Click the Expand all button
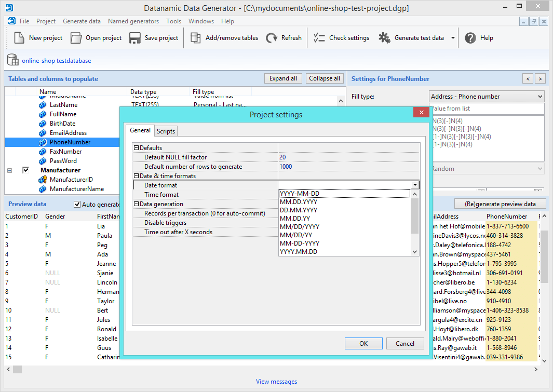Screen dimensions: 553x392 [283, 78]
